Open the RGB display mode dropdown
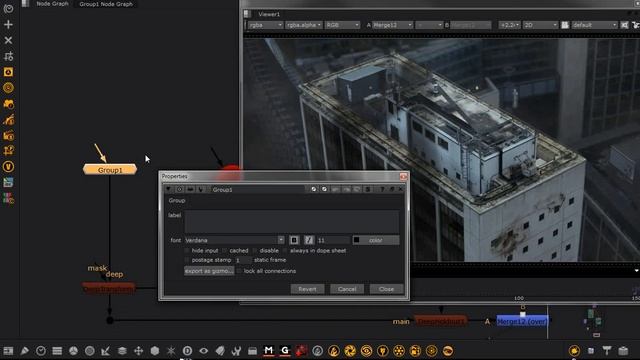The width and height of the screenshot is (640, 360). (x=342, y=25)
